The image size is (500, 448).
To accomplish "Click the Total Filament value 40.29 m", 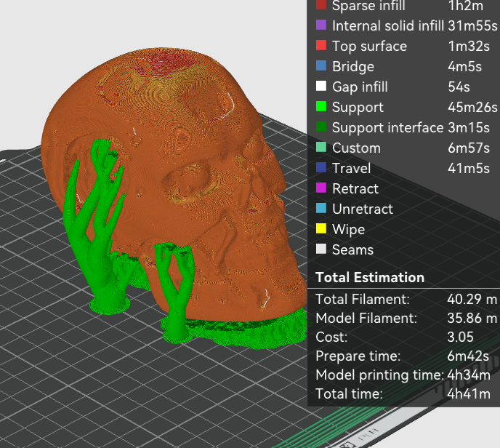I will point(472,300).
